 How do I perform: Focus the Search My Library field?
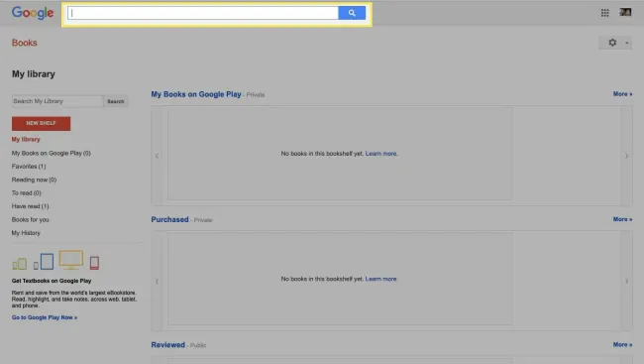point(57,101)
